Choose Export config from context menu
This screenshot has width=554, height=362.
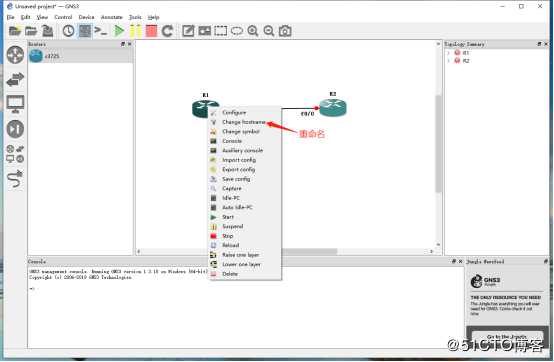point(245,170)
